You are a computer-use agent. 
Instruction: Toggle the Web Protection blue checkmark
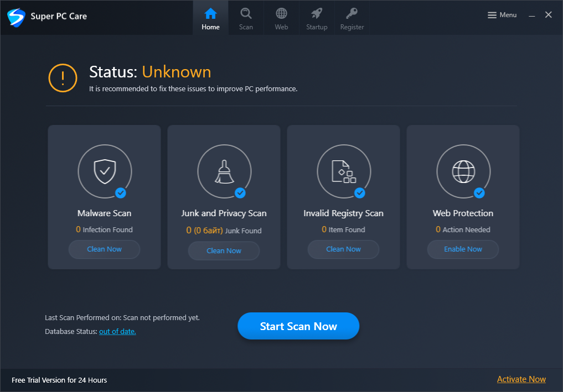pyautogui.click(x=479, y=193)
